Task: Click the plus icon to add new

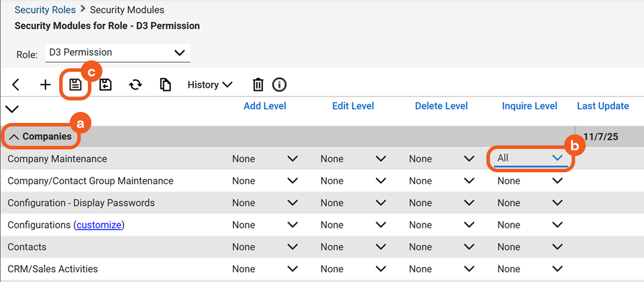Action: click(x=45, y=85)
